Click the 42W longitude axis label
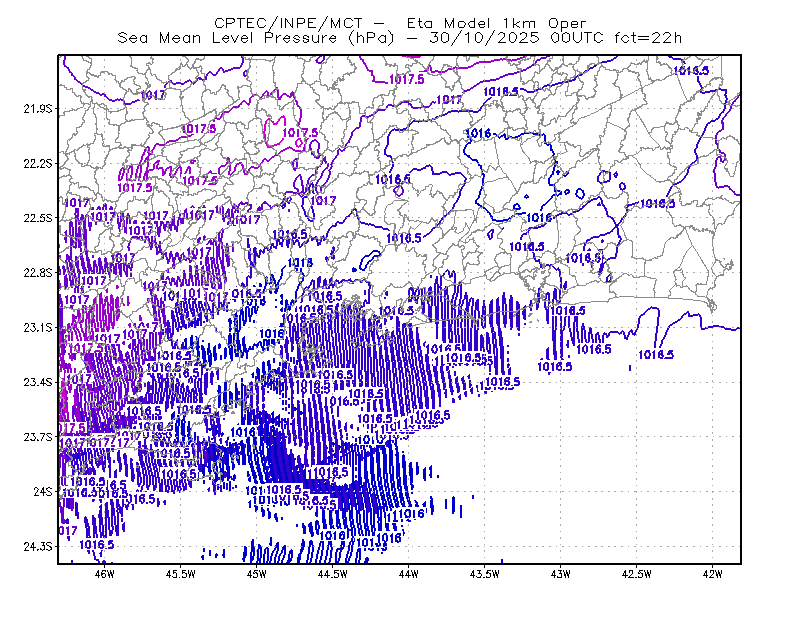Viewport: 800px width, 618px height. click(x=712, y=574)
